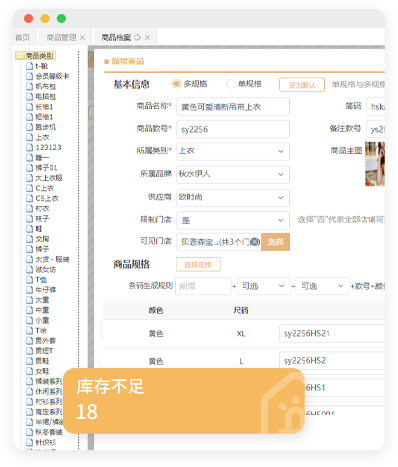Click the barcode field sy2256HS21

point(332,333)
